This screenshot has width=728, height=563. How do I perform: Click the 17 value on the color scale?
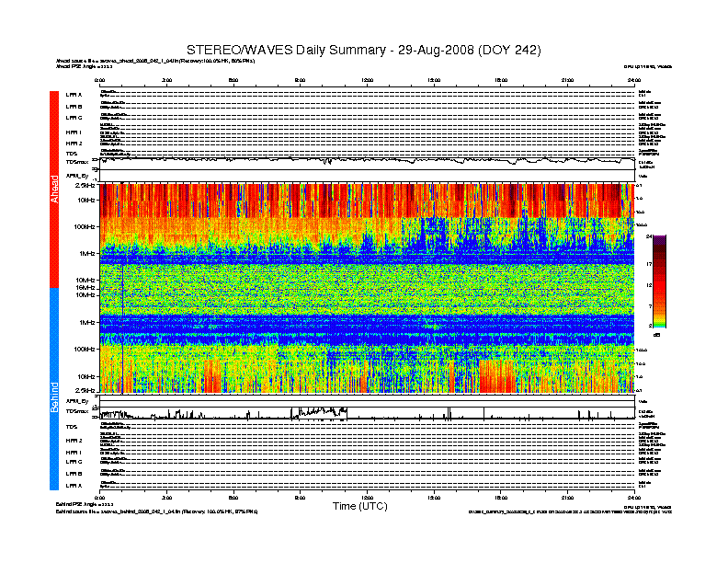click(649, 264)
